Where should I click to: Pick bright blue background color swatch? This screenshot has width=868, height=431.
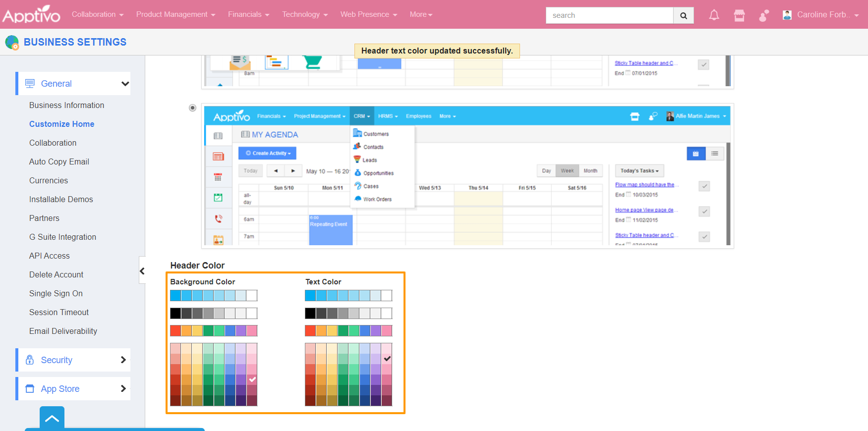[x=175, y=296]
